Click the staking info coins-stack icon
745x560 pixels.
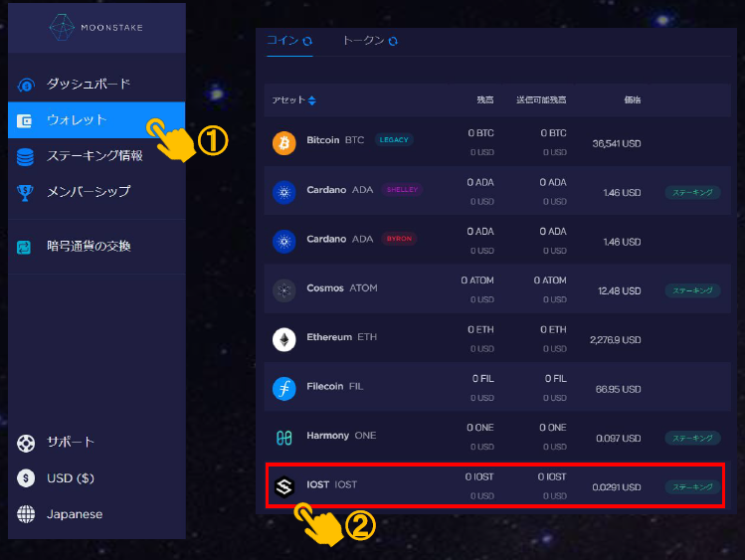click(x=25, y=157)
